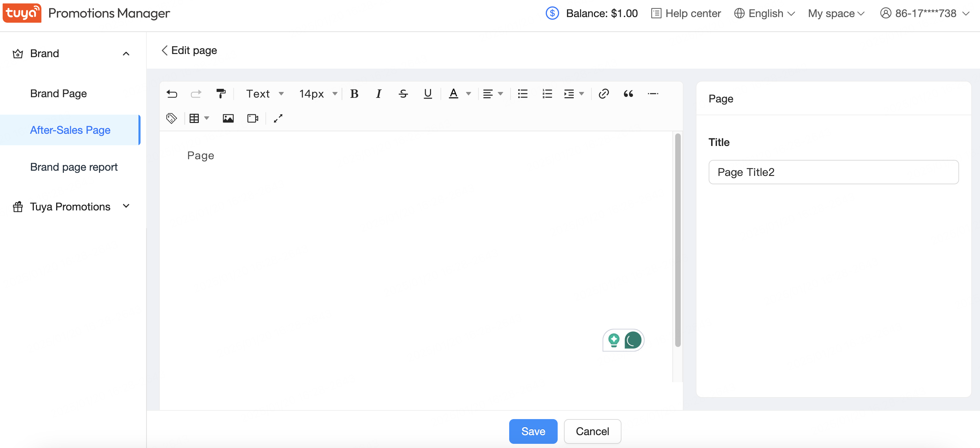Click the balance dollar icon
This screenshot has width=980, height=448.
[x=552, y=13]
